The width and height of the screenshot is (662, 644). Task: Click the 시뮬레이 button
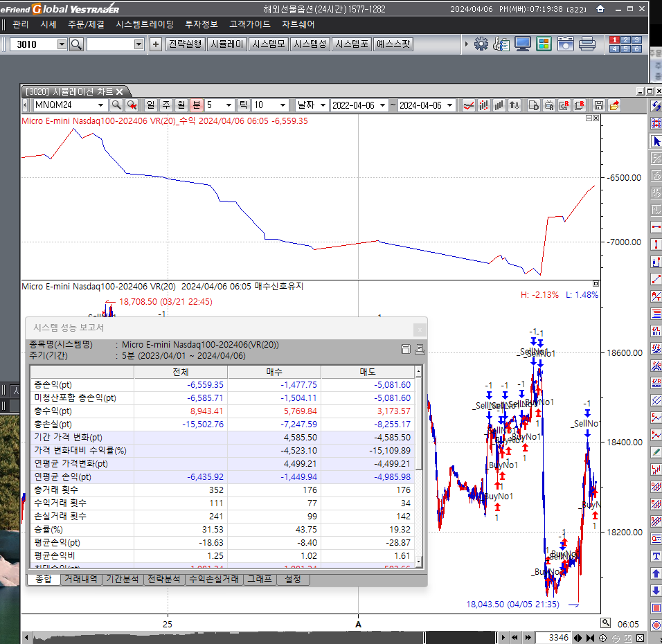(227, 44)
